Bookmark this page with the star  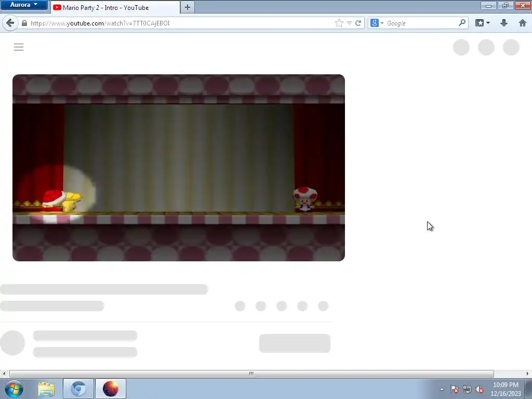339,23
